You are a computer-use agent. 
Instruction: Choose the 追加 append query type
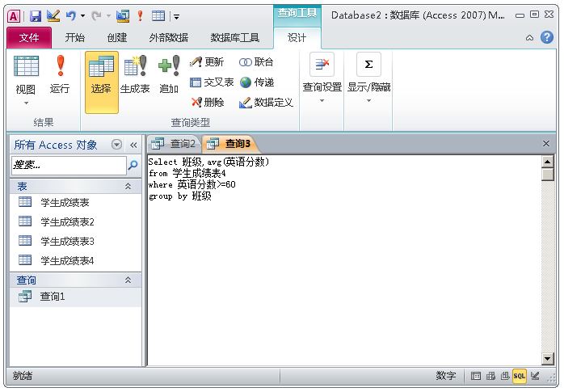pyautogui.click(x=169, y=74)
